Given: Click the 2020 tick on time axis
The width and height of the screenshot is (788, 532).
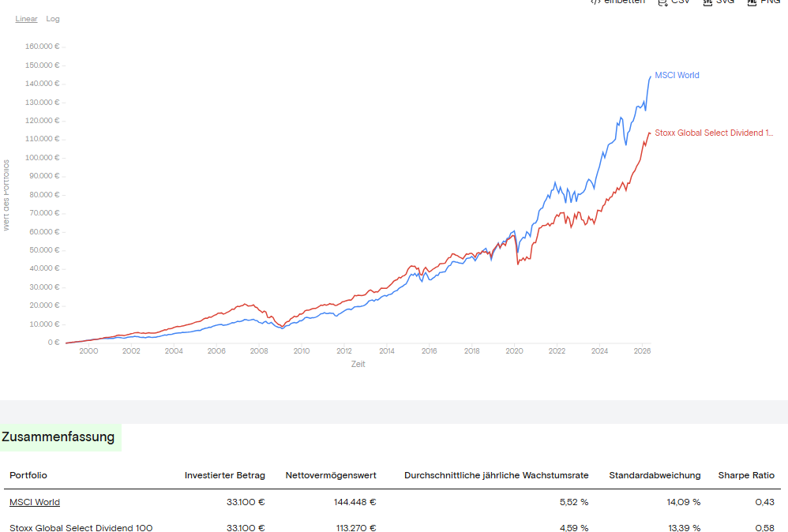Looking at the screenshot, I should (514, 351).
